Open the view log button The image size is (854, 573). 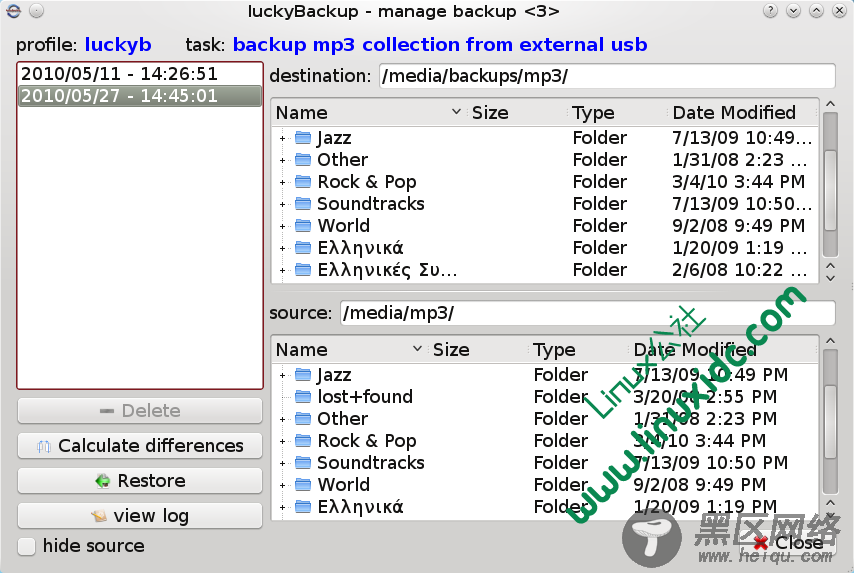pos(140,516)
